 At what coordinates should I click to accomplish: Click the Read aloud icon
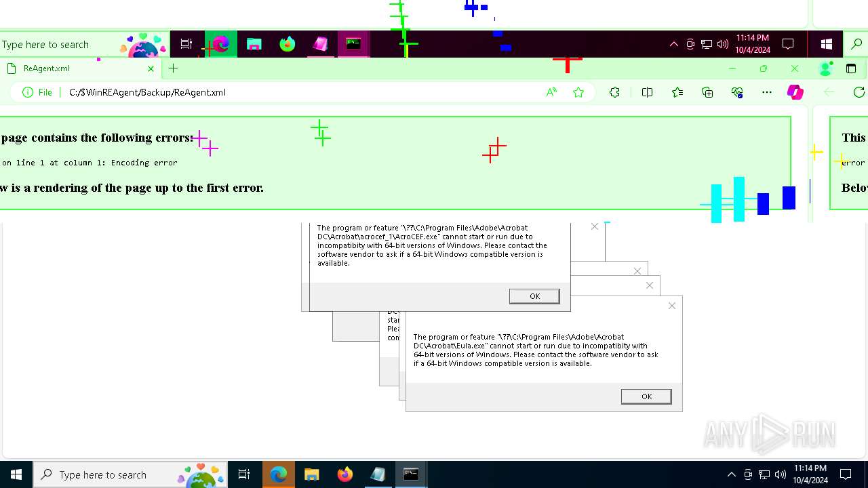click(551, 92)
